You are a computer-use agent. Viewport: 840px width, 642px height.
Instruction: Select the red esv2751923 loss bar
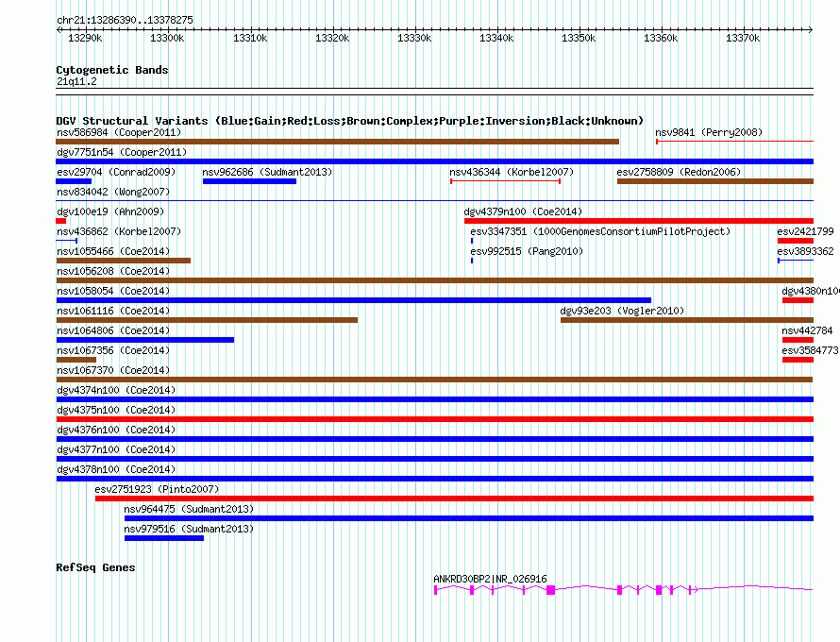click(x=454, y=498)
